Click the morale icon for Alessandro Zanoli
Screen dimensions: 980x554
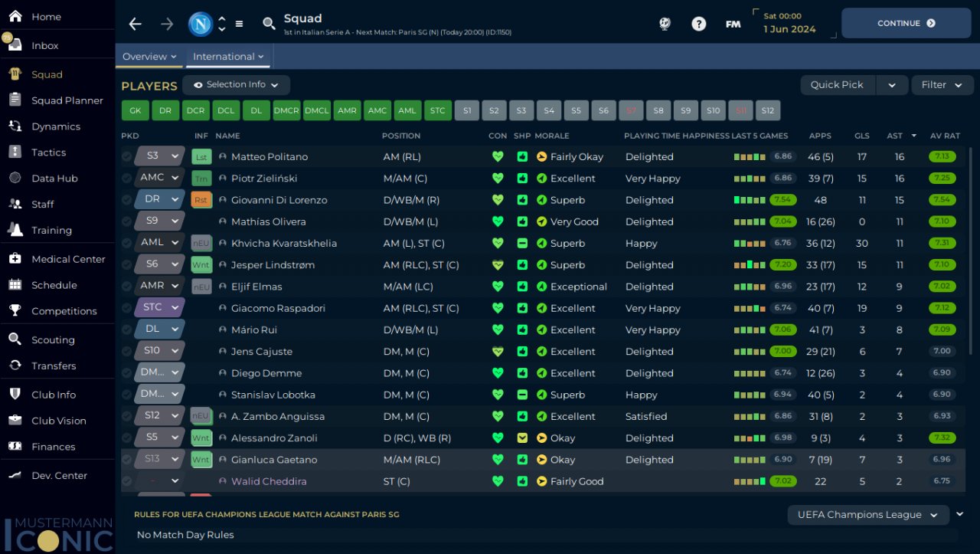pos(542,438)
